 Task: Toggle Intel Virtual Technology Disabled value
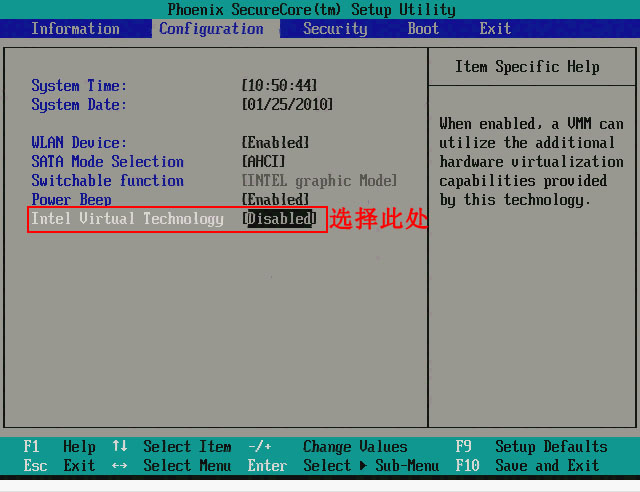point(280,218)
